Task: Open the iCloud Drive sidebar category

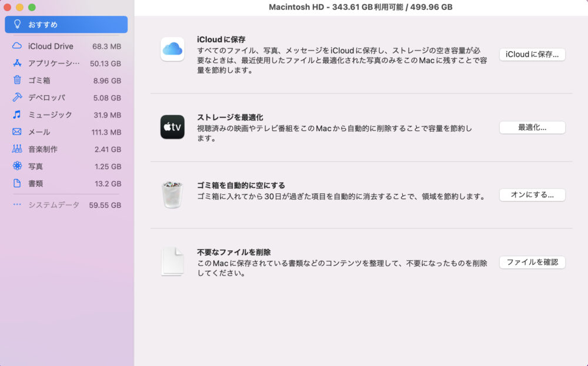Action: click(66, 46)
